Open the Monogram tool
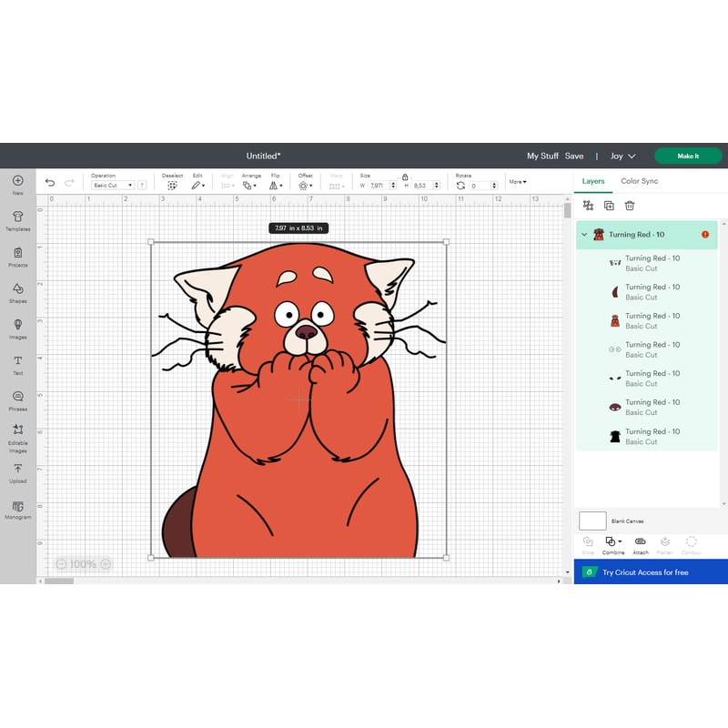Viewport: 728px width, 728px height. [x=17, y=511]
